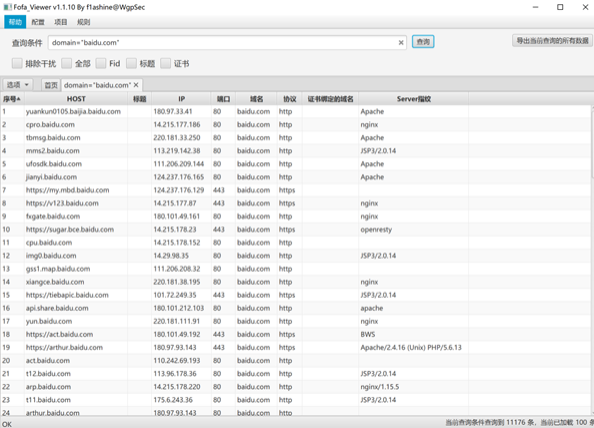Click the Fofa_Viewer app icon in the title bar

[x=7, y=7]
